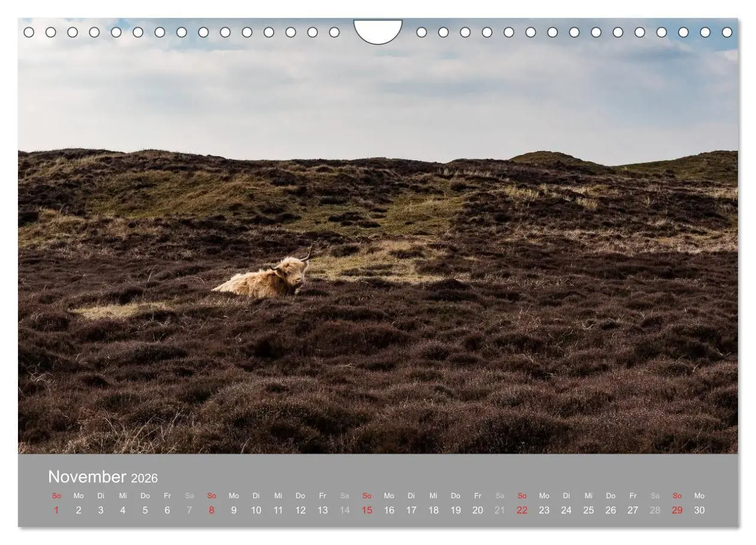Select date 24 in calendar row
Screen dimensions: 756x545
(x=566, y=510)
